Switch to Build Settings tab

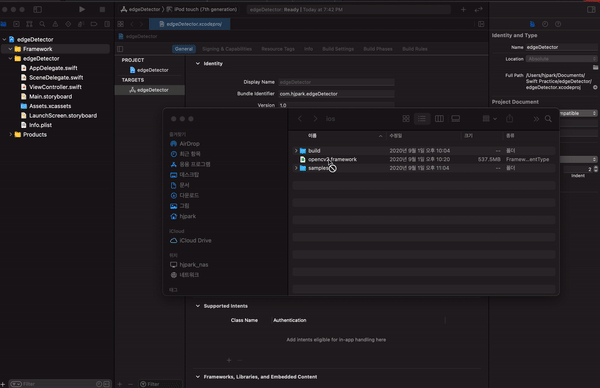click(338, 49)
